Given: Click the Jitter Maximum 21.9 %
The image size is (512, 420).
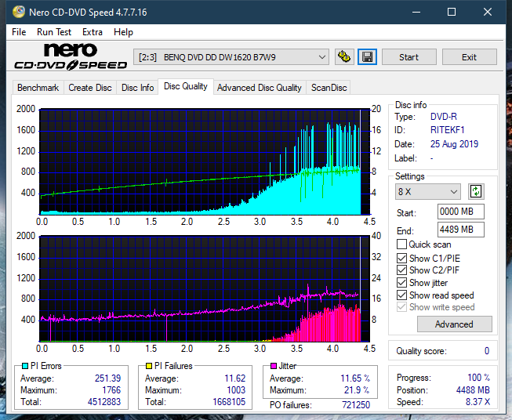Looking at the screenshot, I should [357, 390].
